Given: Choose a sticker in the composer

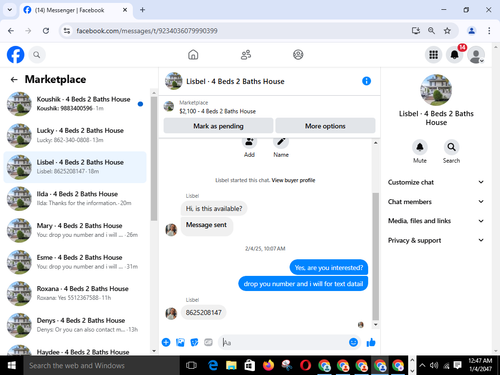Looking at the screenshot, I should (194, 342).
